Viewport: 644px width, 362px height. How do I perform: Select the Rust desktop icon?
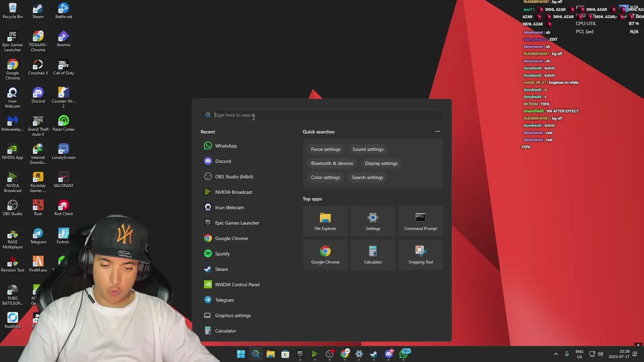coord(38,208)
